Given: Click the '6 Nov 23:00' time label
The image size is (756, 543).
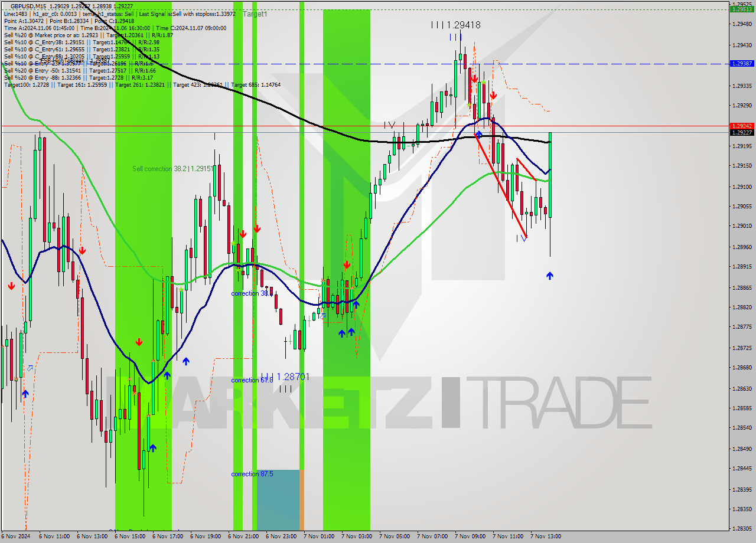Looking at the screenshot, I should [281, 537].
